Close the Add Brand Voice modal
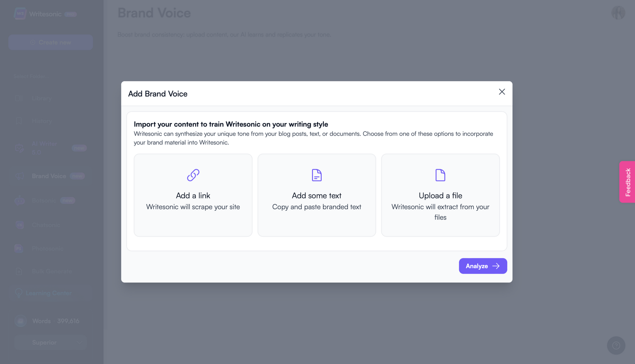 502,91
